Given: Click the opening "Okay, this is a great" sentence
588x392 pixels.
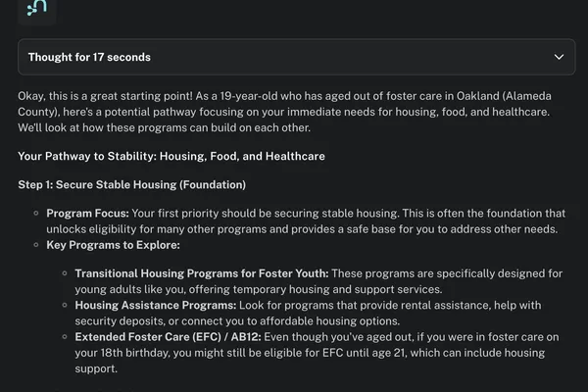Looking at the screenshot, I should (105, 96).
